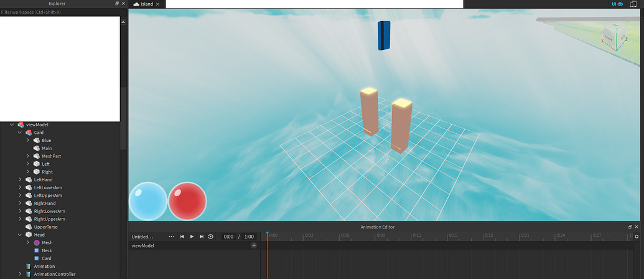Expand the Left part node
The width and height of the screenshot is (644, 279).
pyautogui.click(x=27, y=164)
